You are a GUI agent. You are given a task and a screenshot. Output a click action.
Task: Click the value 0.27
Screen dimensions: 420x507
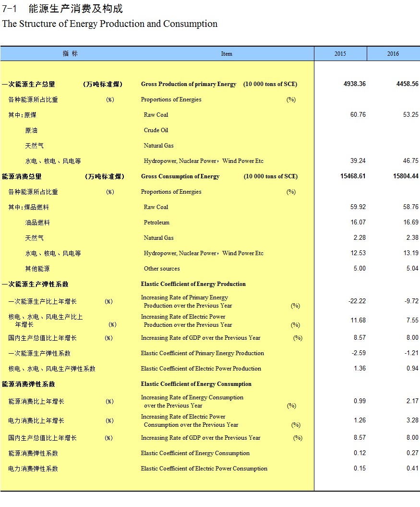tap(412, 453)
